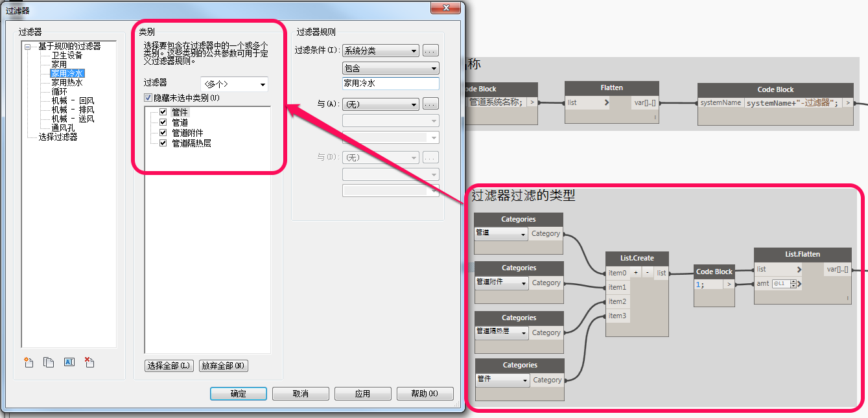Click the 家用冷水 filter value field

390,84
